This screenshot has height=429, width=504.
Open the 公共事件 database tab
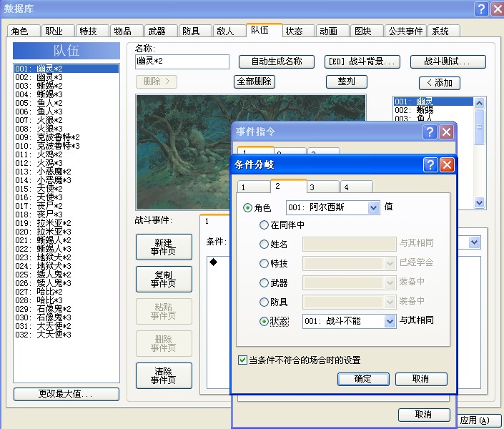[405, 31]
